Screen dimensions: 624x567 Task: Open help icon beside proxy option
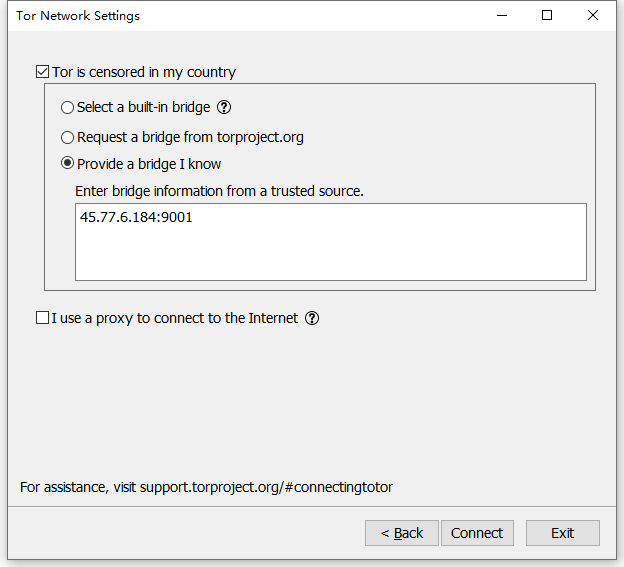(x=312, y=318)
